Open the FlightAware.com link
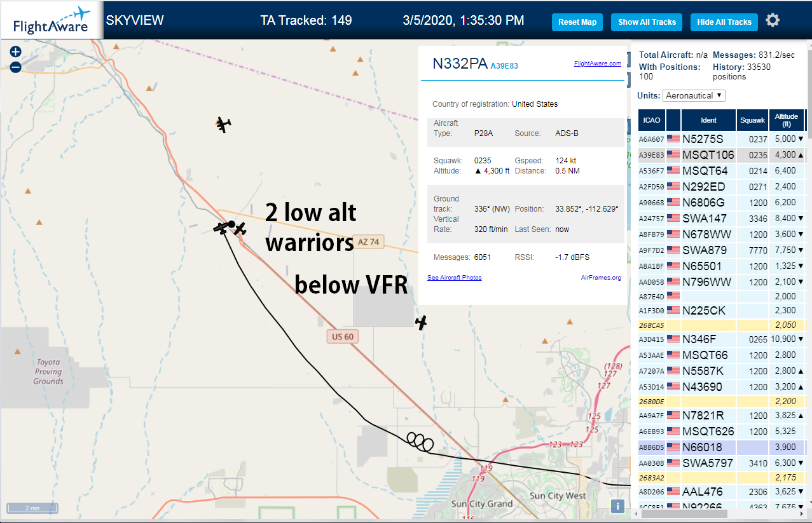Screen dimensions: 812x523 tap(597, 64)
